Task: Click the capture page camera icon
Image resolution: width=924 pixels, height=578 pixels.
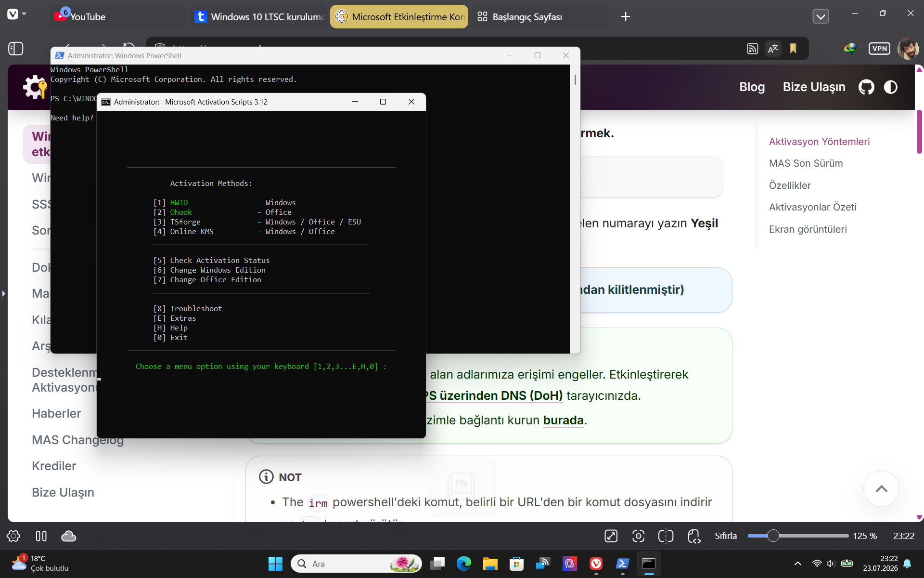Action: [638, 536]
